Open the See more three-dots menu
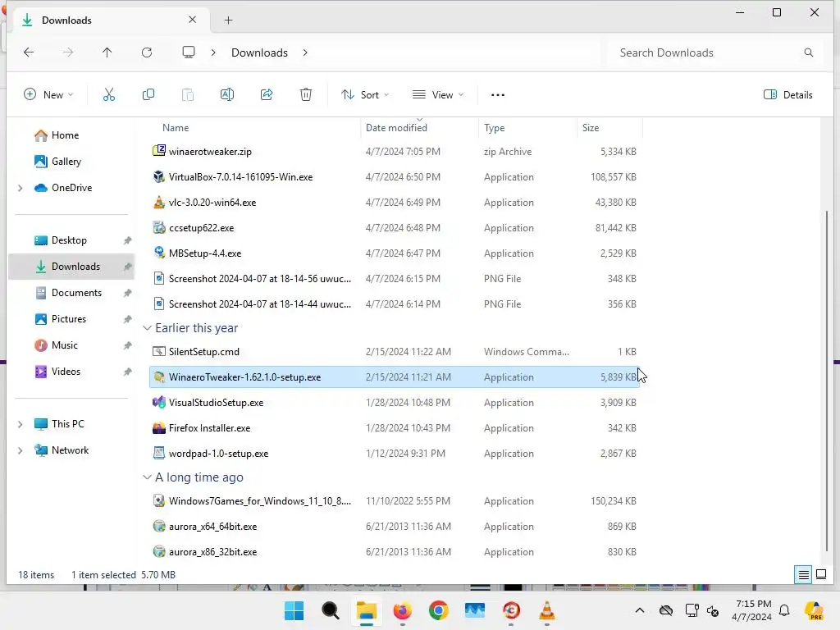The width and height of the screenshot is (840, 630). coord(498,95)
